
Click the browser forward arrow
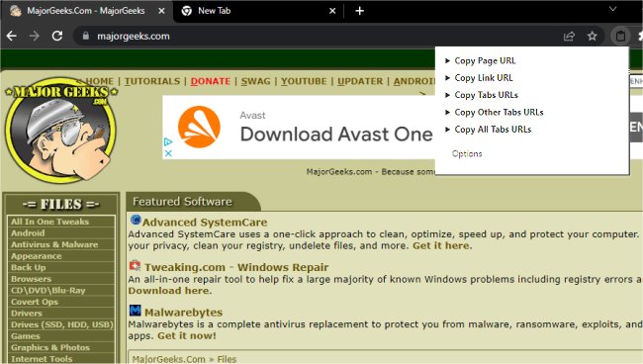pyautogui.click(x=35, y=36)
